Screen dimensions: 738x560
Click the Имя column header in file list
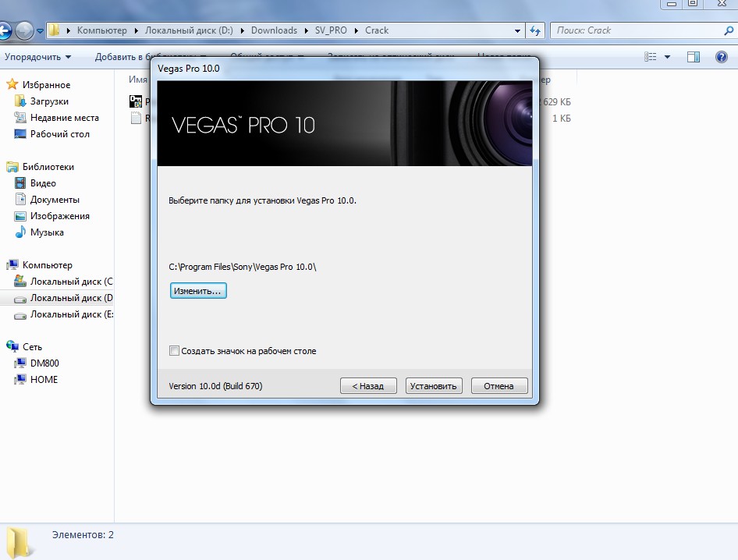tap(137, 80)
